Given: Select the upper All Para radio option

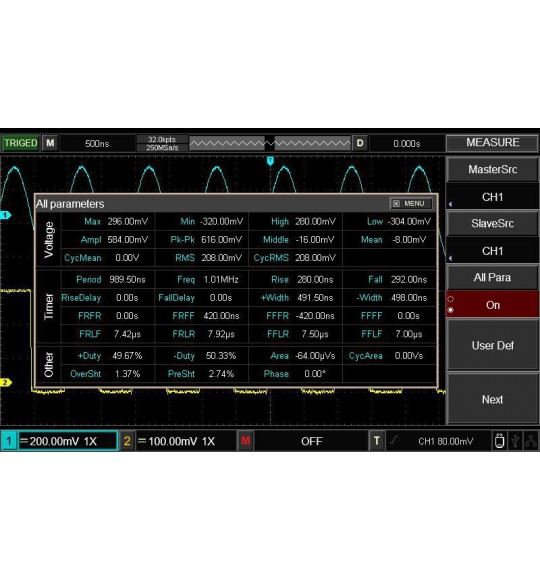Looking at the screenshot, I should (450, 299).
